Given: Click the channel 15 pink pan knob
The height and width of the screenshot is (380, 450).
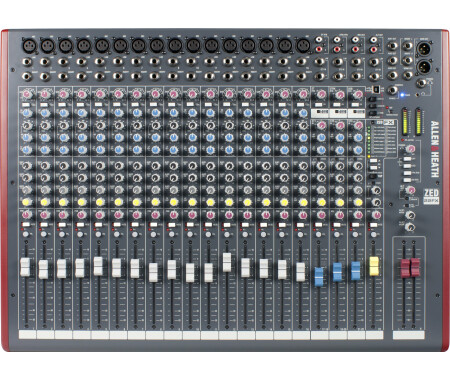Looking at the screenshot, I should pos(284,215).
